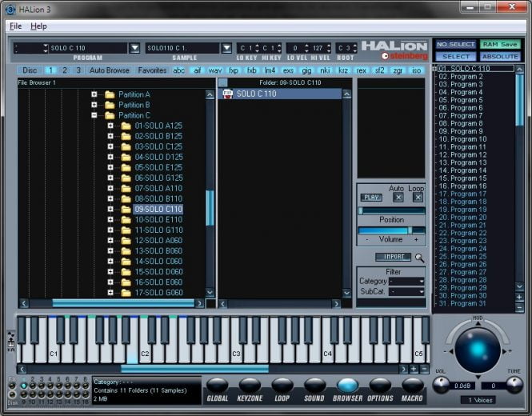Toggle the ABSOLUTE mode button
Image resolution: width=532 pixels, height=416 pixels.
click(x=501, y=56)
